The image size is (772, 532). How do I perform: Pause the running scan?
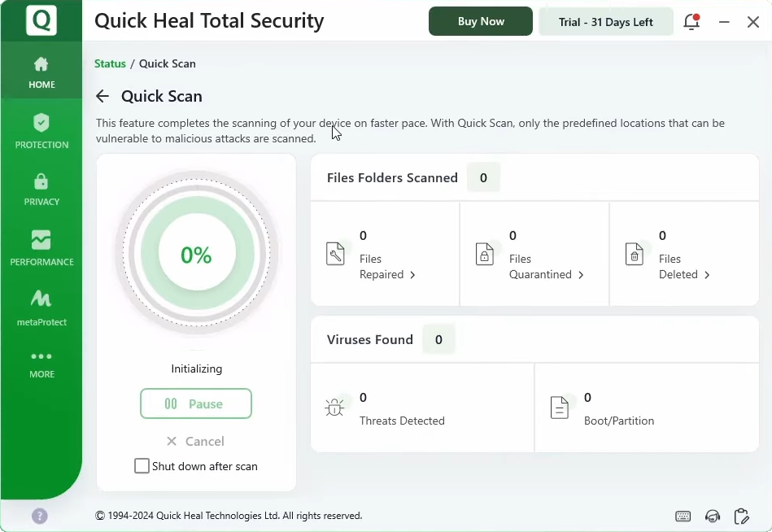tap(196, 403)
